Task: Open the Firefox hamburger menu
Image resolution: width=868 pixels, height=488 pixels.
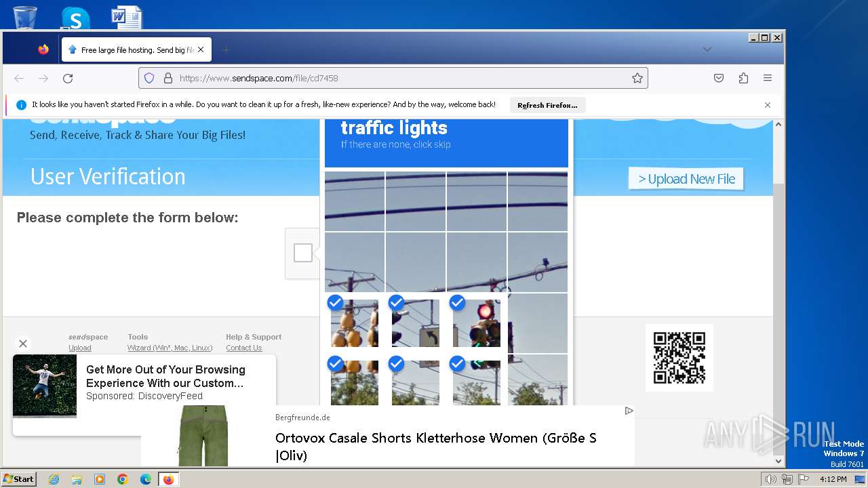Action: pos(768,78)
